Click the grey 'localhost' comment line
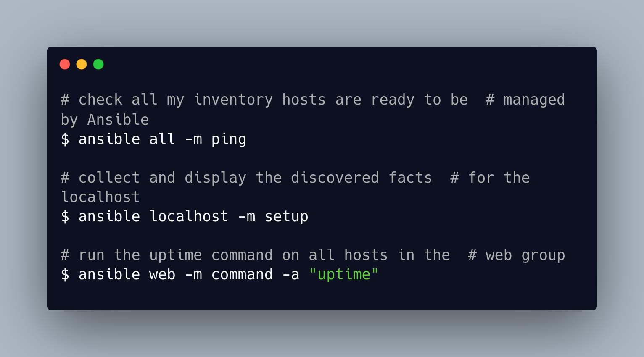644x357 pixels. [100, 197]
